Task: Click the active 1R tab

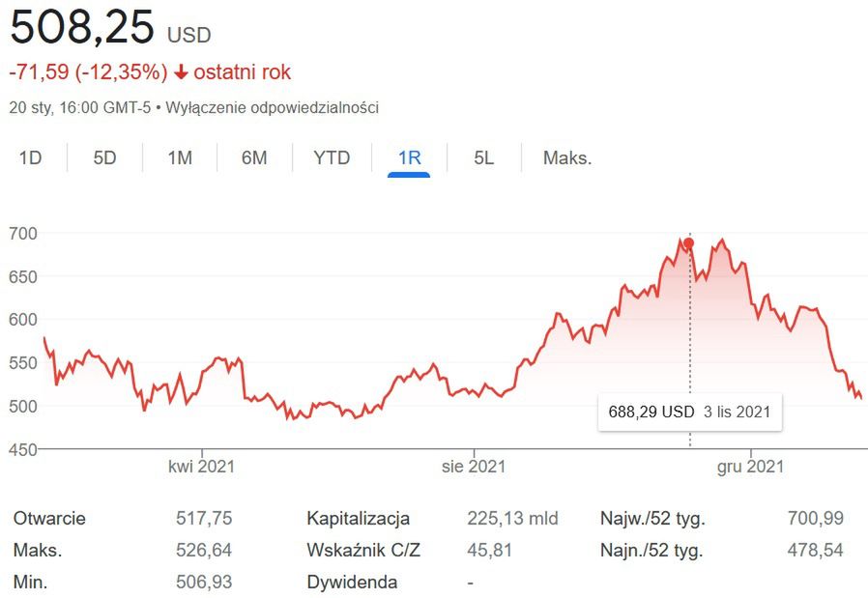Action: (x=409, y=157)
